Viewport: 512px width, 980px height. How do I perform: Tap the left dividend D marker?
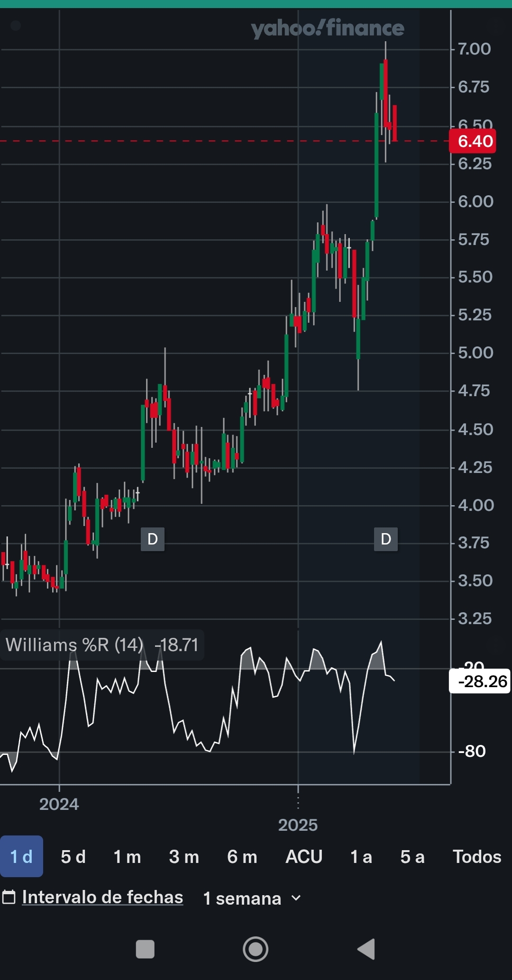pos(153,539)
